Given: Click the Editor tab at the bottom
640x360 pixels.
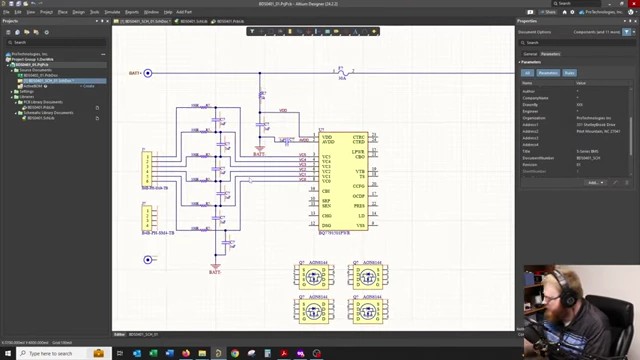Looking at the screenshot, I should (x=119, y=334).
